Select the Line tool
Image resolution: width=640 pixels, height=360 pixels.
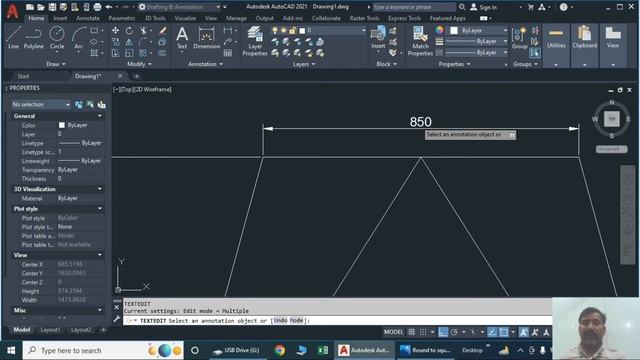[x=13, y=38]
